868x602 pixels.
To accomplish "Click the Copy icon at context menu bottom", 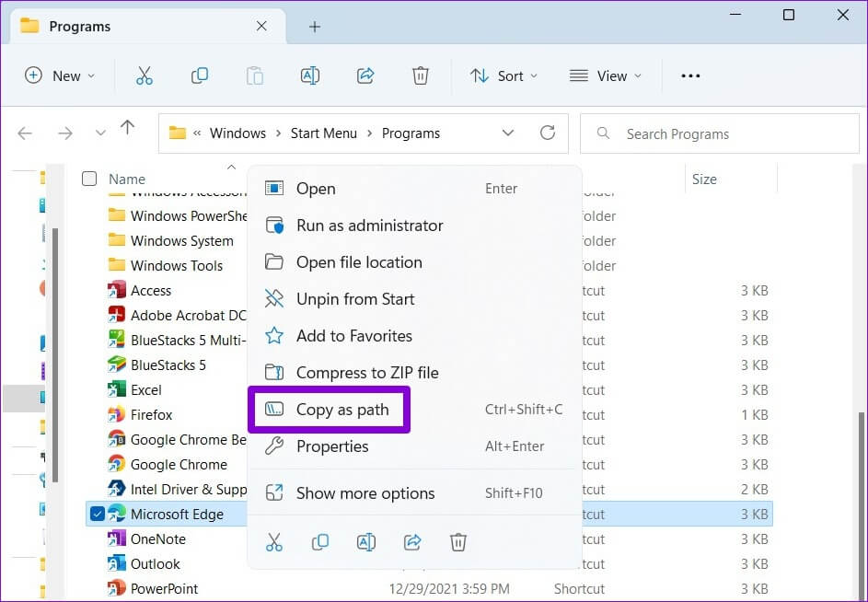I will tap(320, 542).
